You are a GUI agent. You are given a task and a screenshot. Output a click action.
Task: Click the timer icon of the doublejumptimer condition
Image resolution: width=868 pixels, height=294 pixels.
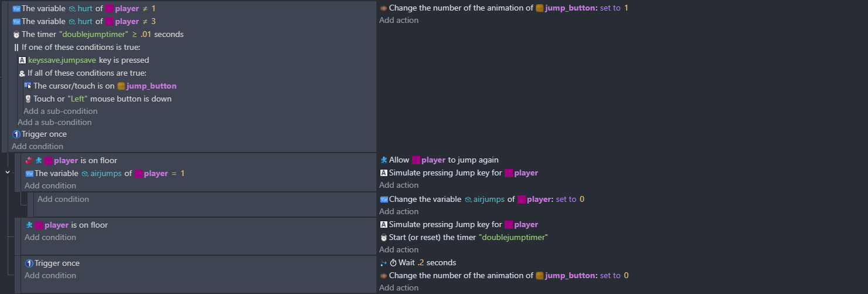16,35
